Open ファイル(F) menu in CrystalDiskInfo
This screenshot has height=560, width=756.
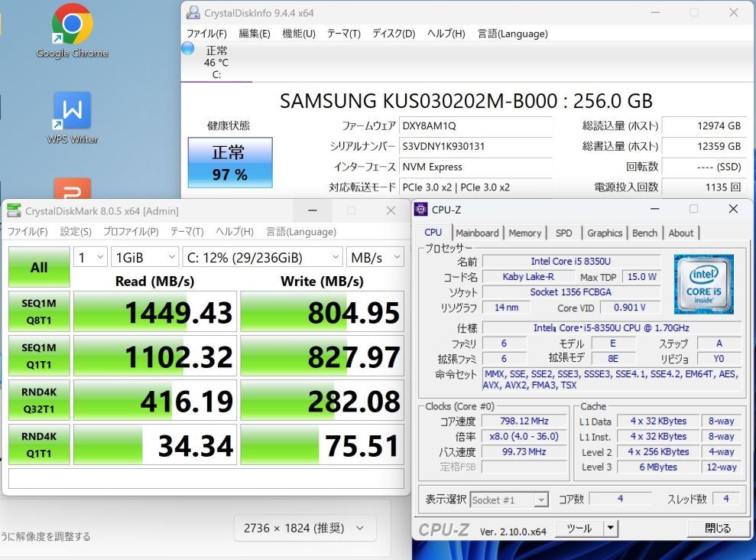tap(206, 34)
